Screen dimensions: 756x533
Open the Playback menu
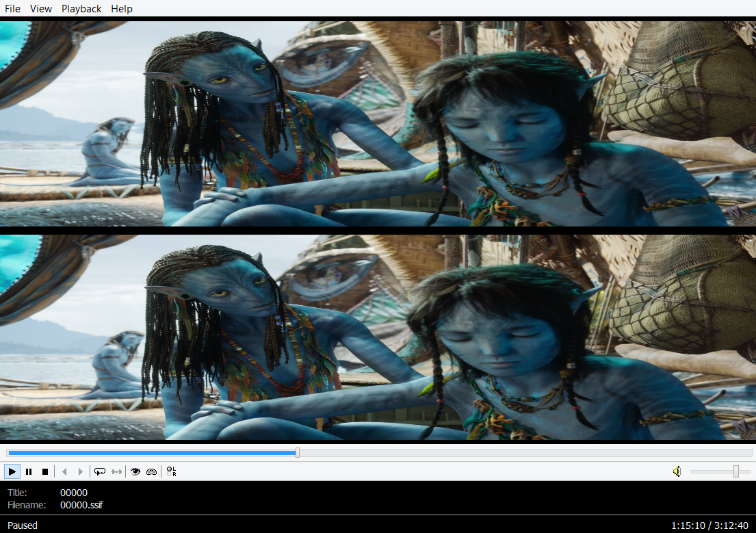click(81, 9)
